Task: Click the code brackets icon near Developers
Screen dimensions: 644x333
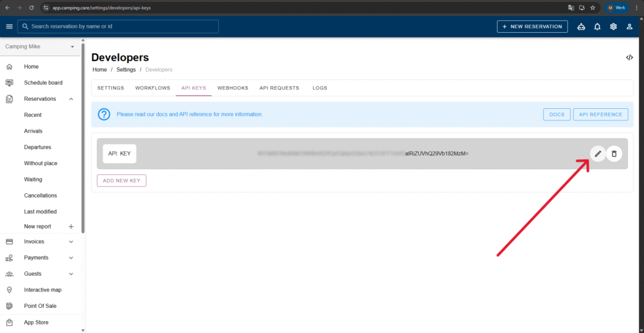Action: [x=629, y=57]
